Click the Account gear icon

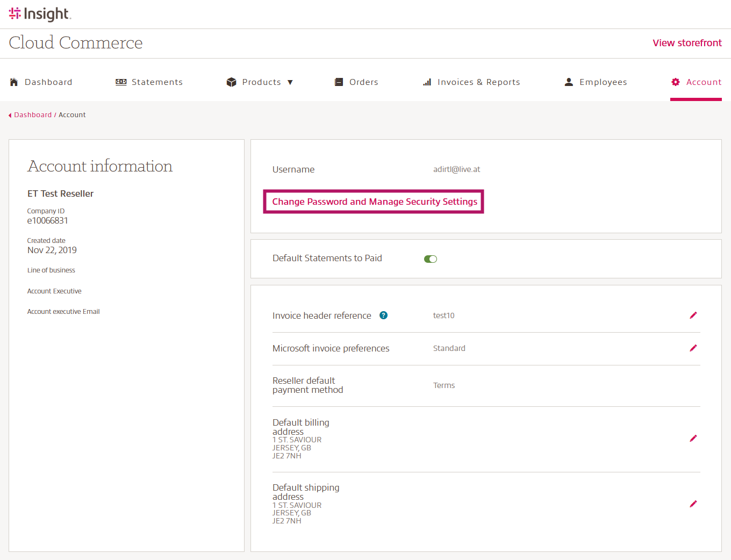676,82
